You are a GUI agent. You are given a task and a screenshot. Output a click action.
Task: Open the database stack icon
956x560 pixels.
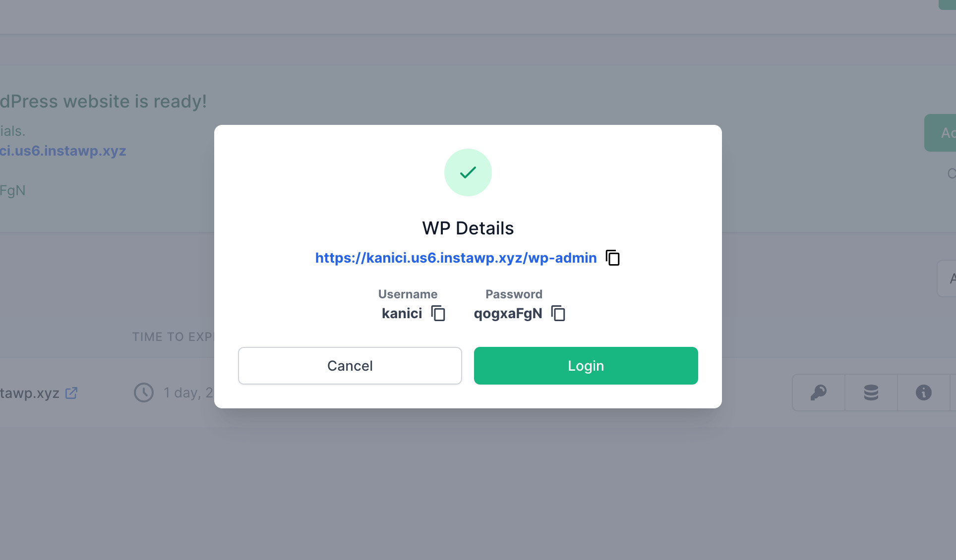point(871,392)
